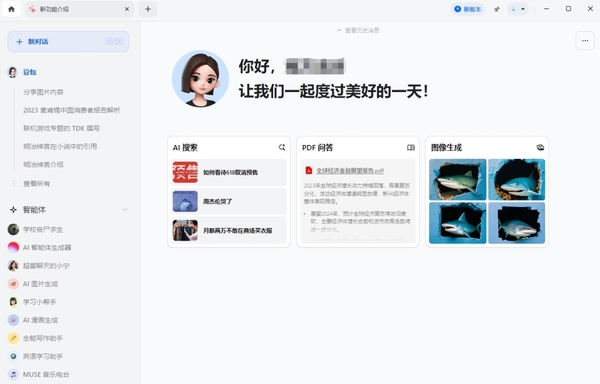The height and width of the screenshot is (384, 600).
Task: Open 明治神宫在小说中的引用 conversation
Action: [60, 146]
